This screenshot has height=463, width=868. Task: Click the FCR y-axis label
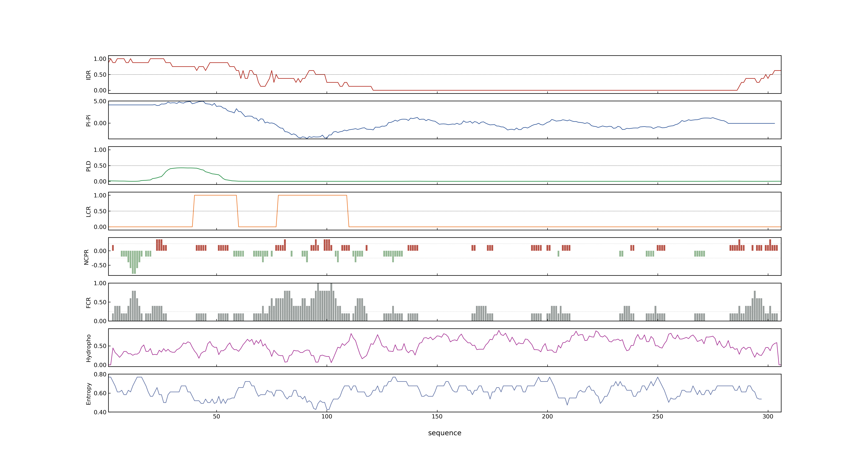click(88, 302)
